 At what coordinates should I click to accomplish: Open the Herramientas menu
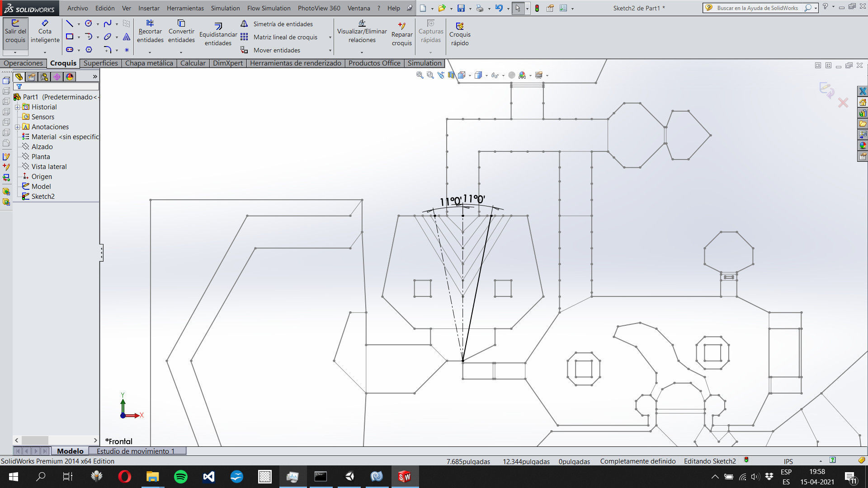click(185, 8)
